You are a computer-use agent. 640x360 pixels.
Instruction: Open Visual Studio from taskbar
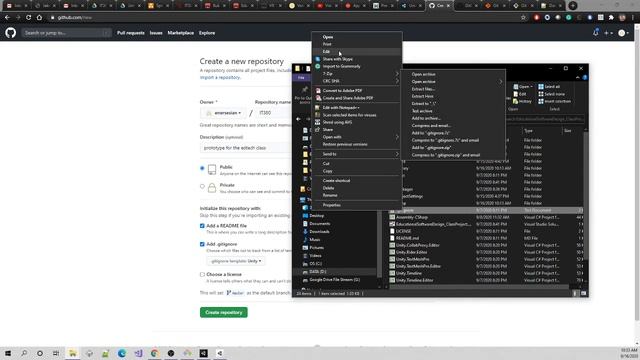(x=138, y=353)
